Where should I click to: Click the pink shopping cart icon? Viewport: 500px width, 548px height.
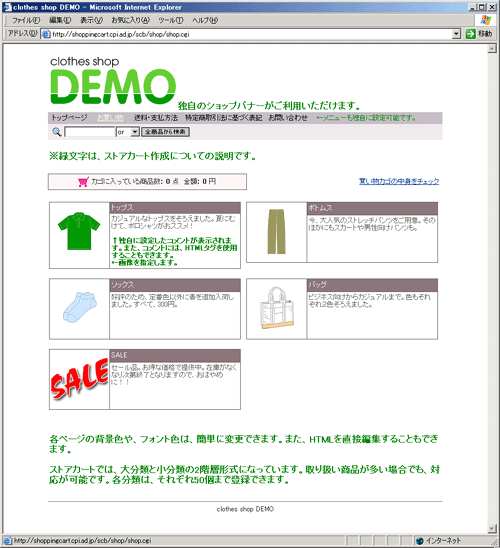pyautogui.click(x=84, y=182)
